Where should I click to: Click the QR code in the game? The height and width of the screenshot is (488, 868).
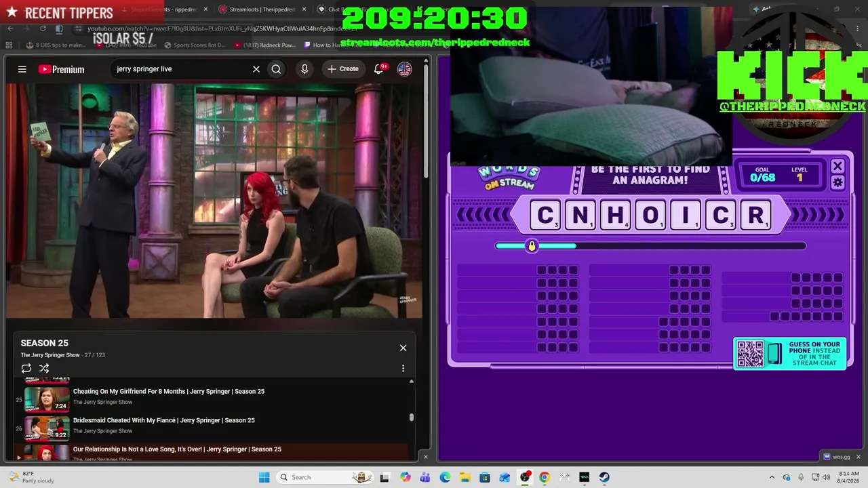[750, 354]
